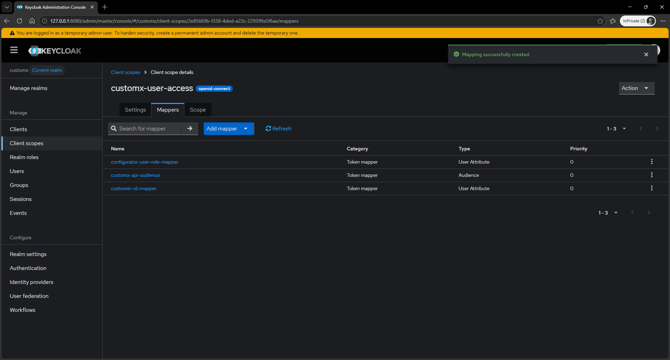Click the browser address bar URL
This screenshot has width=670, height=360.
174,21
